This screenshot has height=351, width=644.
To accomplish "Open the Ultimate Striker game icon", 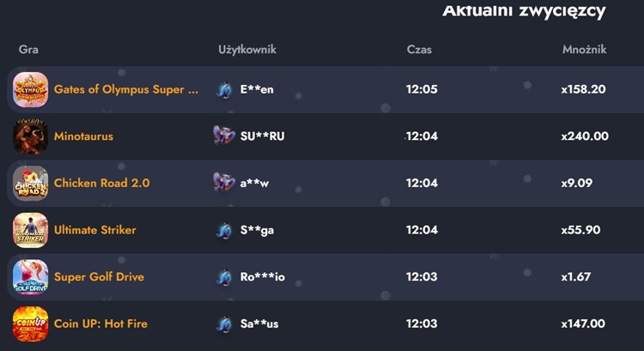I will coord(30,230).
